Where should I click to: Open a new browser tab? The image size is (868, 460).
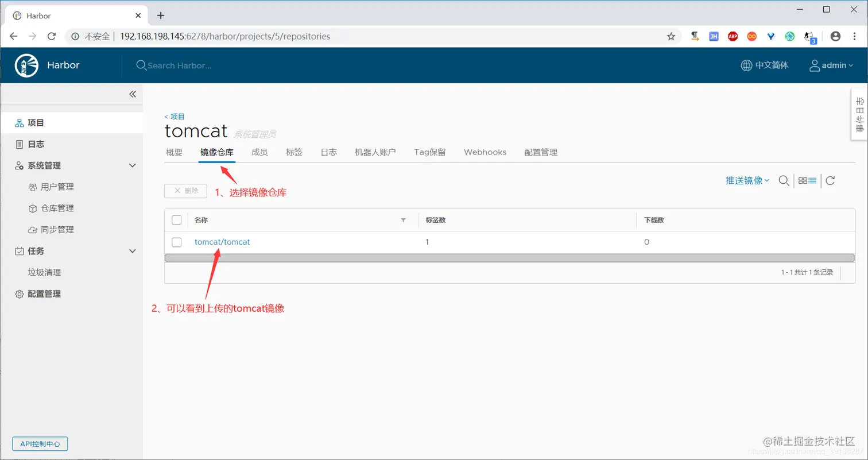161,16
